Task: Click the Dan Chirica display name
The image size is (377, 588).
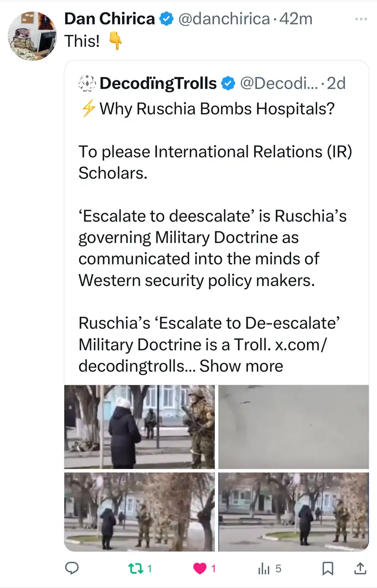Action: point(110,19)
